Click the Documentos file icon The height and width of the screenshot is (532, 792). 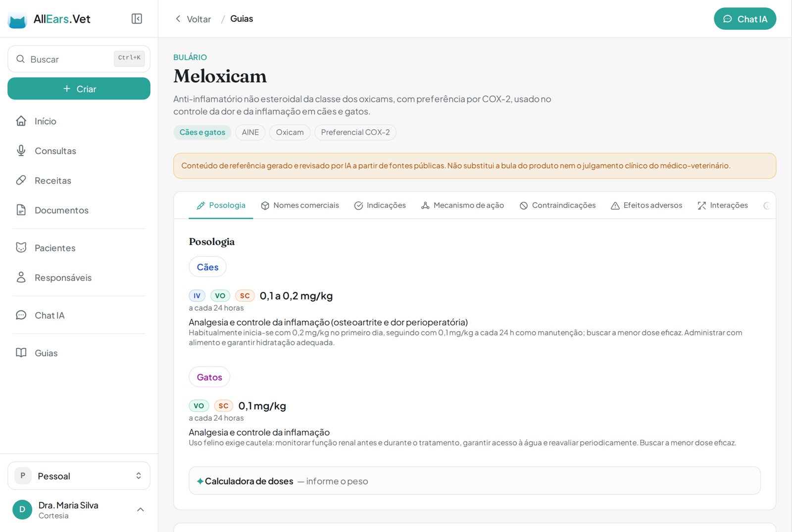21,210
